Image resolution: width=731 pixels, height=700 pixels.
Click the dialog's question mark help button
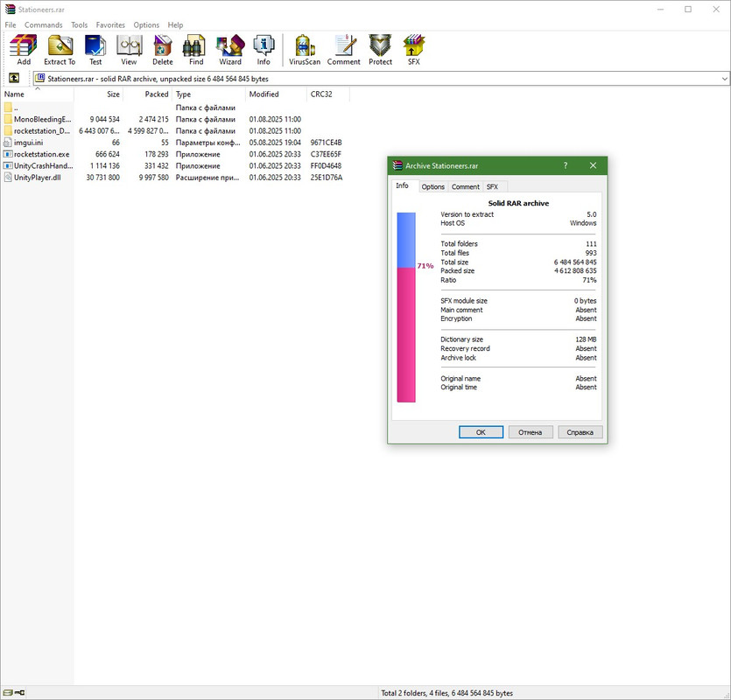566,165
